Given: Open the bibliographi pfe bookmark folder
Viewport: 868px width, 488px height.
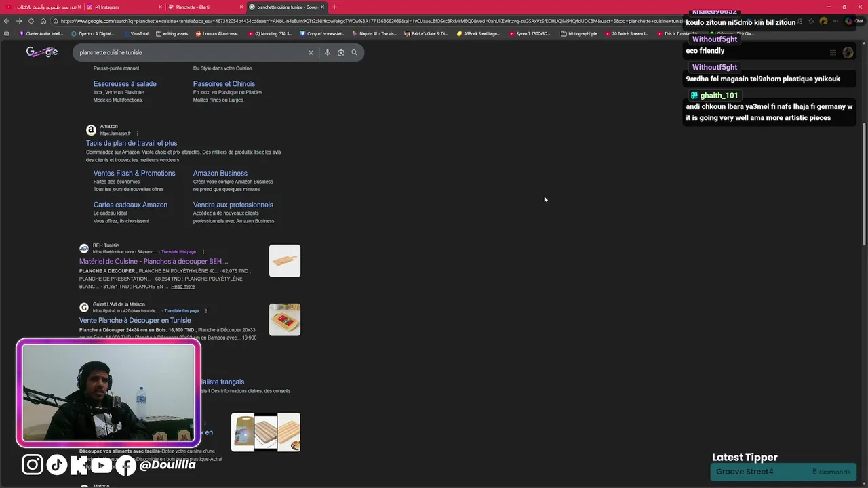Looking at the screenshot, I should pos(579,33).
